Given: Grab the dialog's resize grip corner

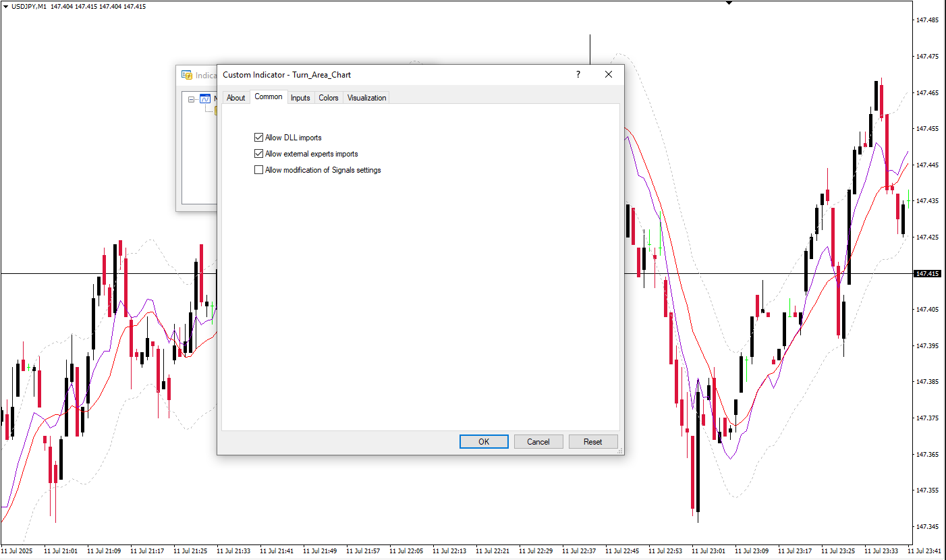Looking at the screenshot, I should (620, 451).
